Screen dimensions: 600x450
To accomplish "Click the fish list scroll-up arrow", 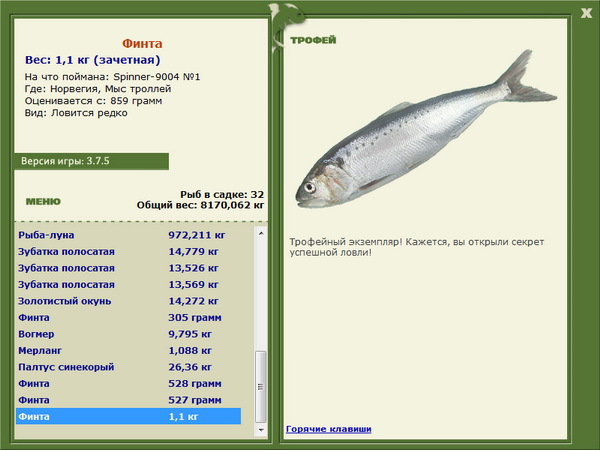I will (261, 233).
